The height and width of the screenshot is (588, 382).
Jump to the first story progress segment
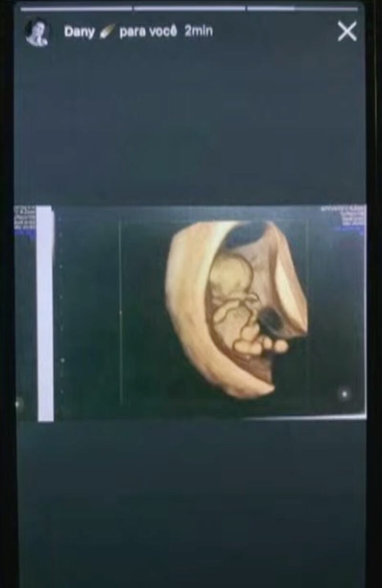(x=76, y=9)
